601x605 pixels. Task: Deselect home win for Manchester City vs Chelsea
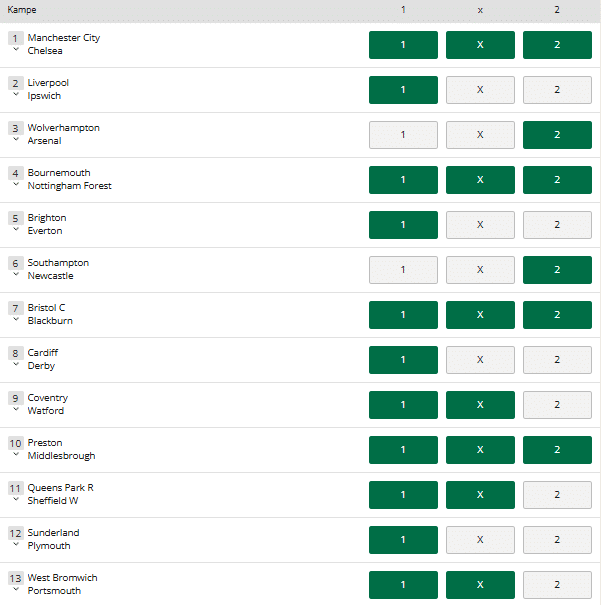pos(403,45)
